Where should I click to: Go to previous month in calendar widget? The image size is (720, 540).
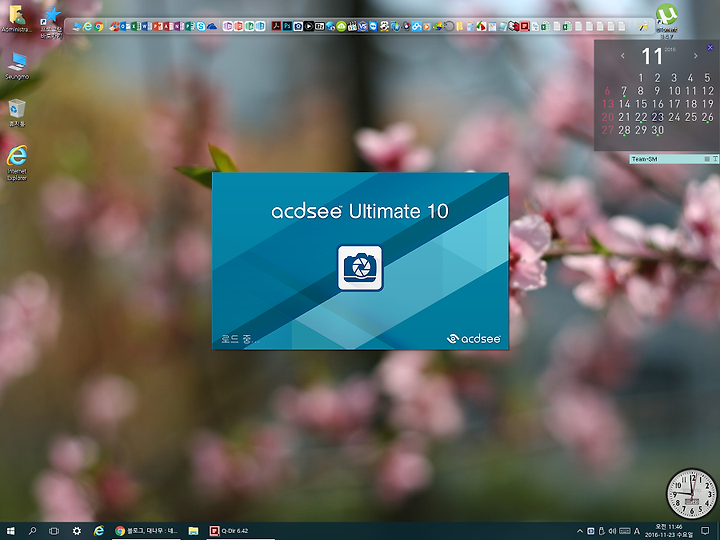pos(623,56)
